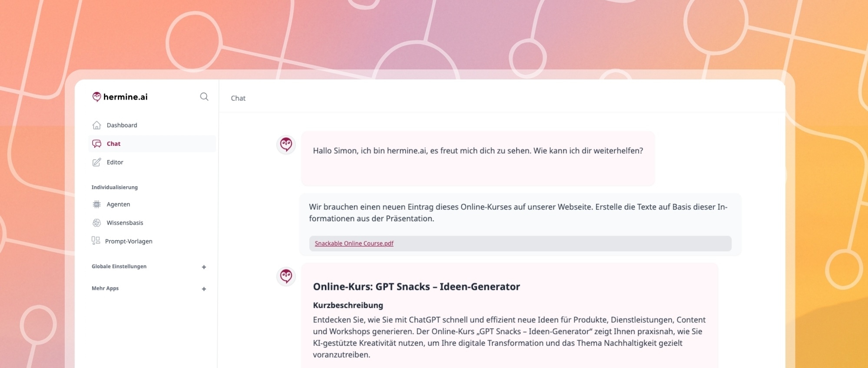Select the Dashboard home icon
Viewport: 868px width, 368px height.
96,125
